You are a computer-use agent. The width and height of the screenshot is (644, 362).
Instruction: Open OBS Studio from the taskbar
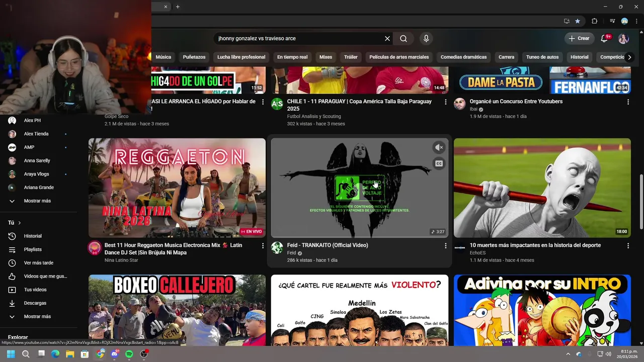144,354
